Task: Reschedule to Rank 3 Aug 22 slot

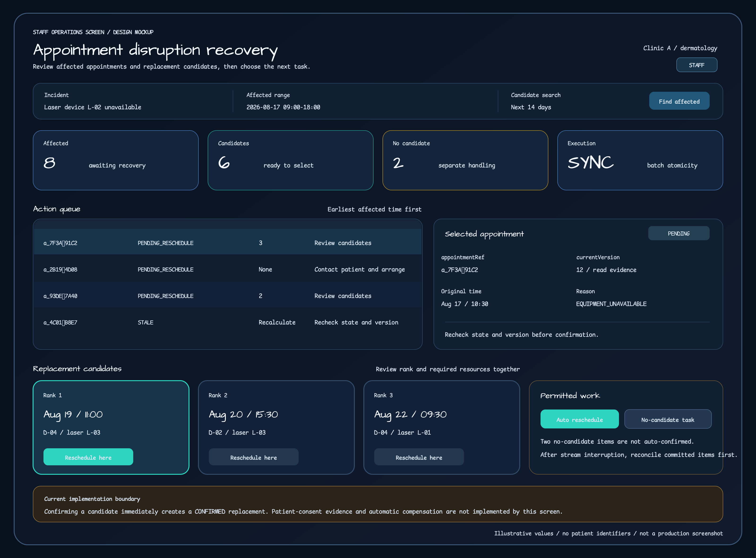Action: [x=419, y=457]
